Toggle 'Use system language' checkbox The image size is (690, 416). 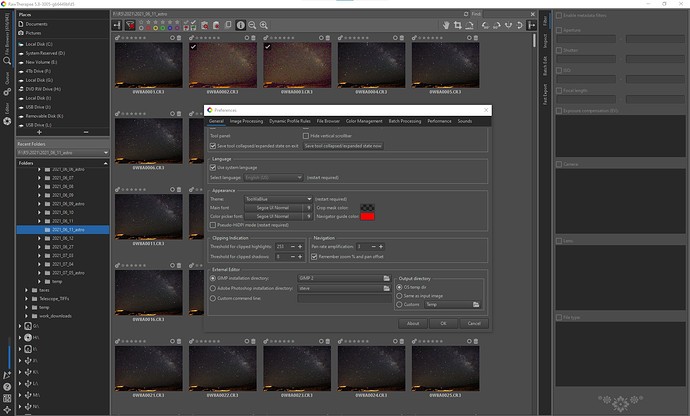click(x=212, y=168)
